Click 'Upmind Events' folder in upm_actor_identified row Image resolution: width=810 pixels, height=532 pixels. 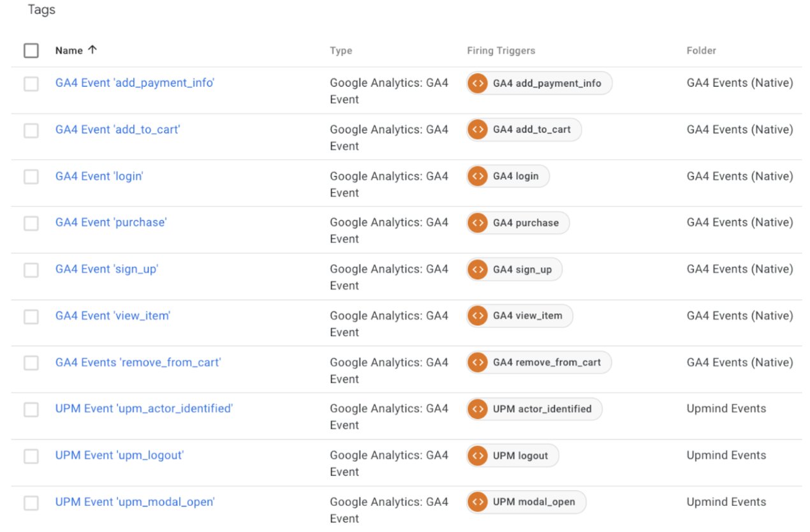click(x=726, y=408)
